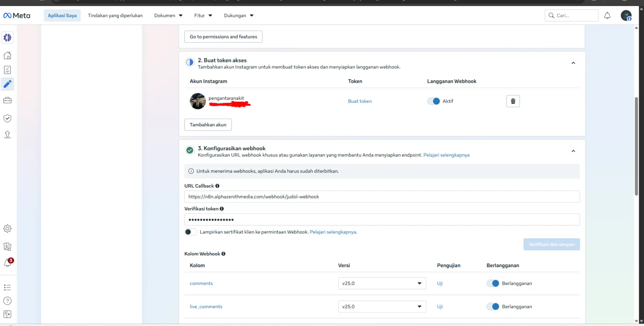This screenshot has width=644, height=326.
Task: Click the Verifikasi token info icon
Action: click(222, 209)
